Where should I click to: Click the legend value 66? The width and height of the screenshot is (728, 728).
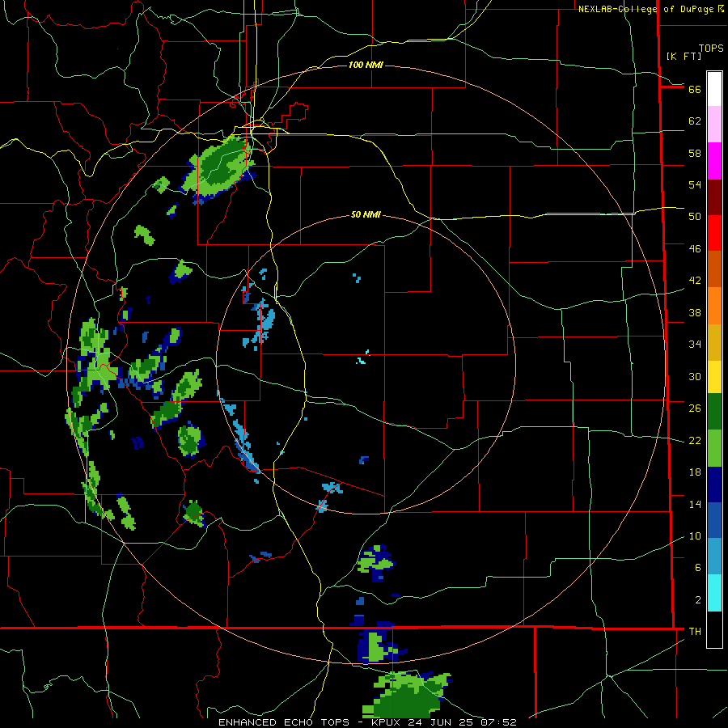(695, 89)
